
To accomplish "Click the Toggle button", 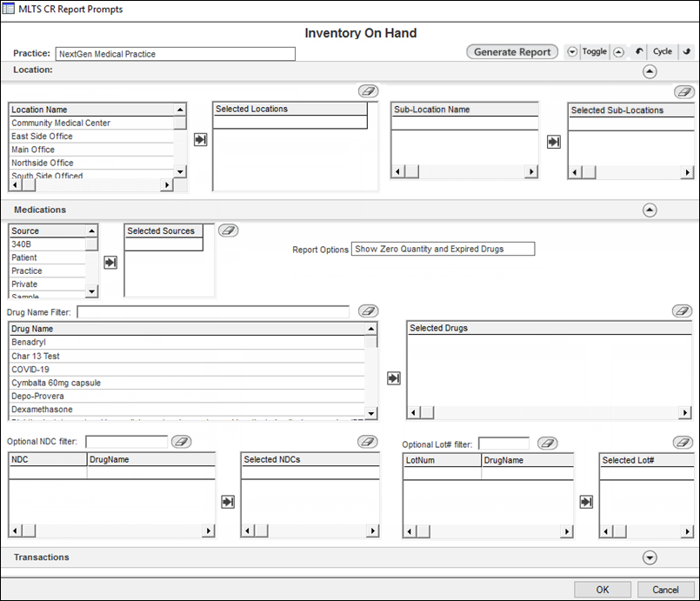I will (x=594, y=51).
